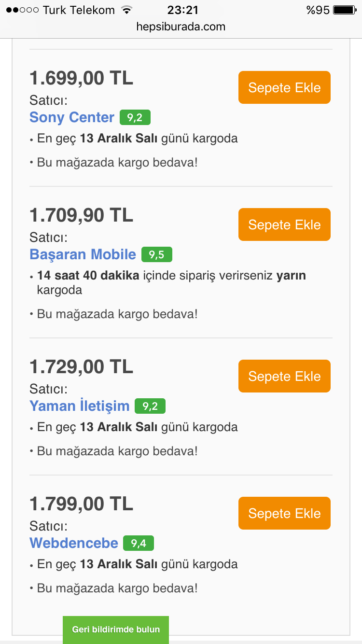Add Webdencebe offer to cart

[284, 513]
